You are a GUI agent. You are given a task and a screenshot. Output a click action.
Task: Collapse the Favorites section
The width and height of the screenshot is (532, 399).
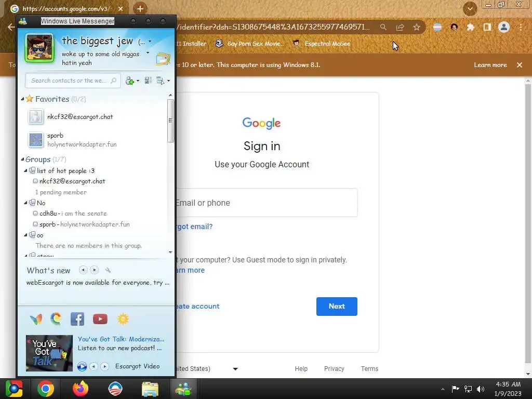[22, 99]
